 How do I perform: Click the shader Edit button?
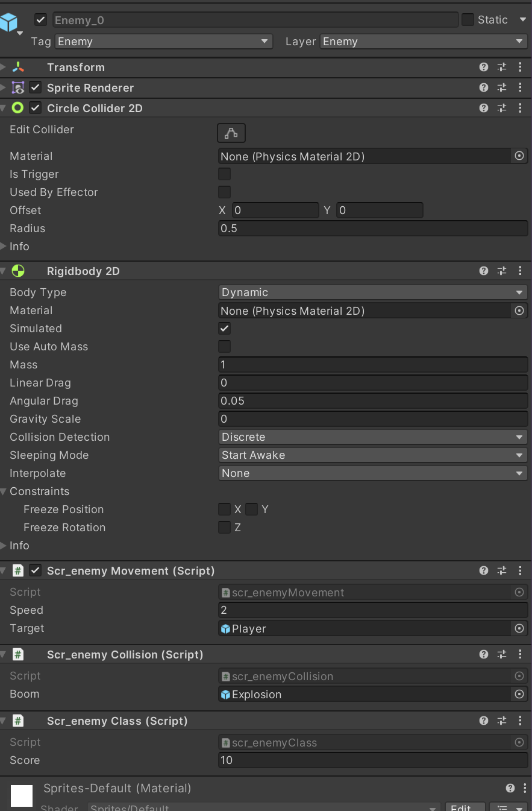[465, 807]
